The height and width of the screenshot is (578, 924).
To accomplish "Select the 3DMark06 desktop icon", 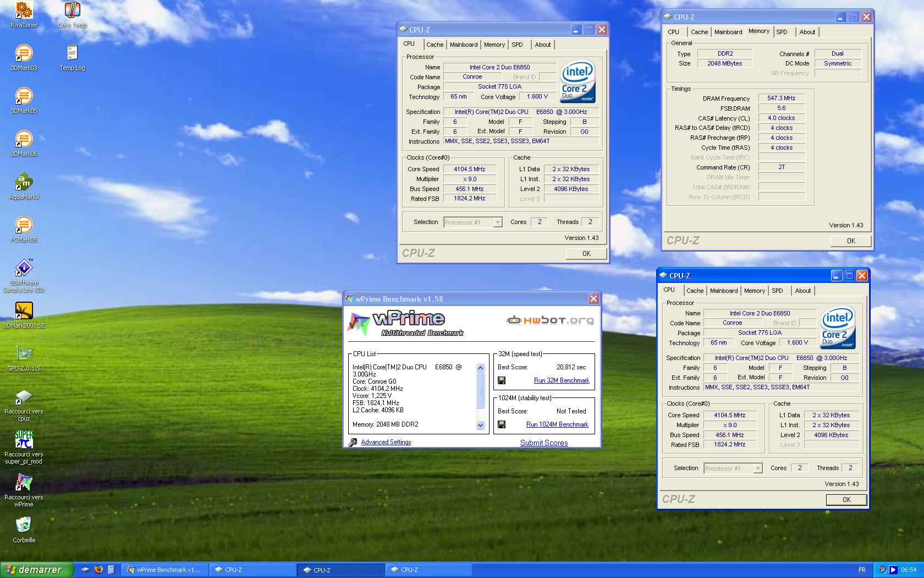I will [24, 144].
